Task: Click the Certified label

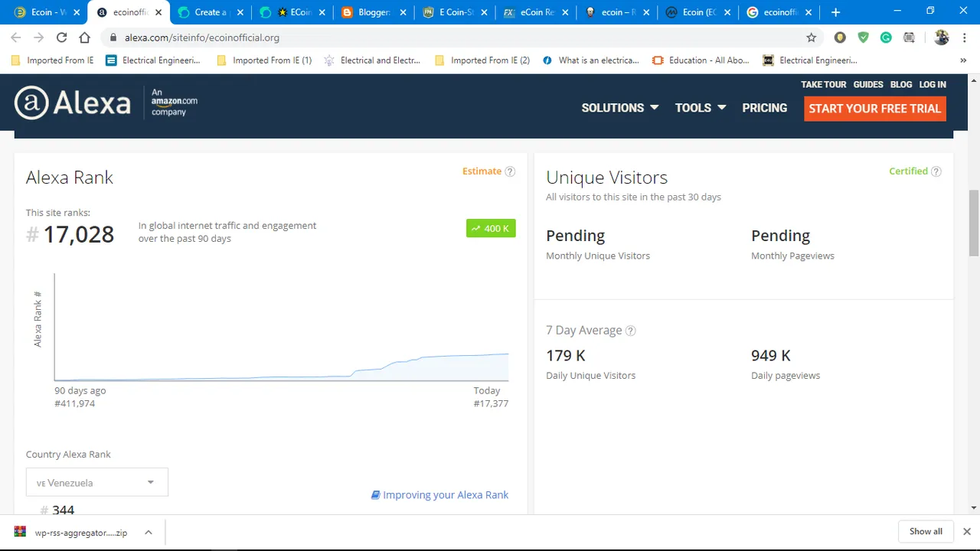Action: 908,171
